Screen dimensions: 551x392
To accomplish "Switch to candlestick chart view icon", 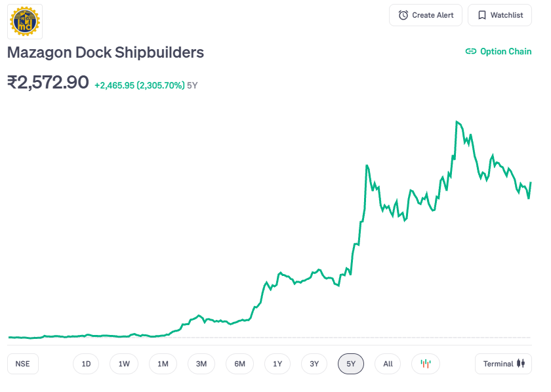I will (426, 364).
